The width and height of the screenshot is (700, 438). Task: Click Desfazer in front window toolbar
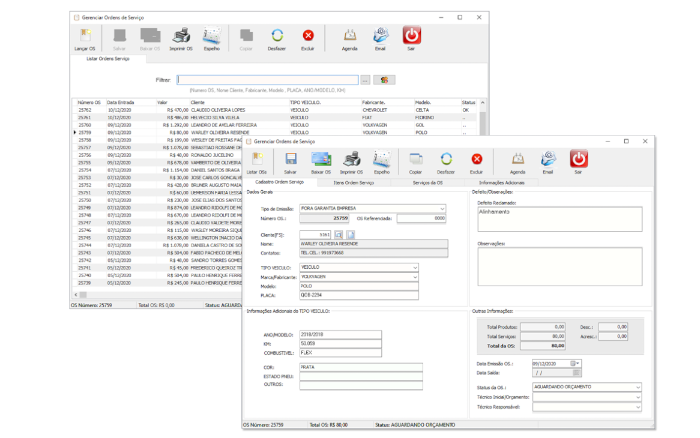click(446, 163)
